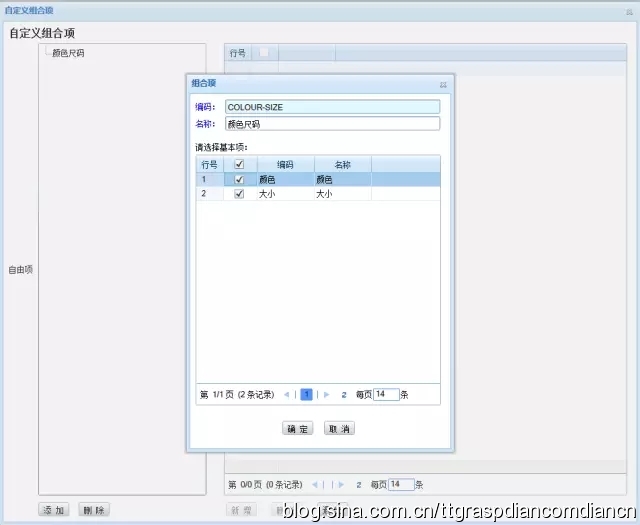Click next page arrow in dialog pager
This screenshot has width=640, height=525.
point(326,395)
